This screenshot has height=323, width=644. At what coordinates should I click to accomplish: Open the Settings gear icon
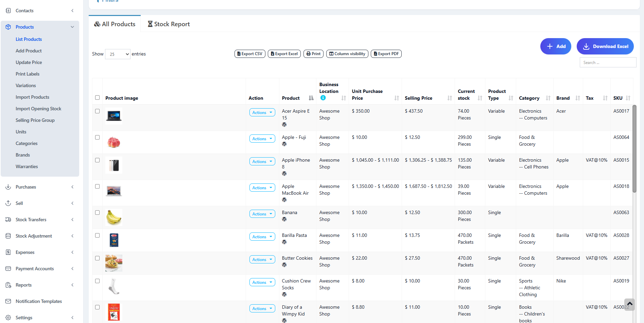coord(8,318)
